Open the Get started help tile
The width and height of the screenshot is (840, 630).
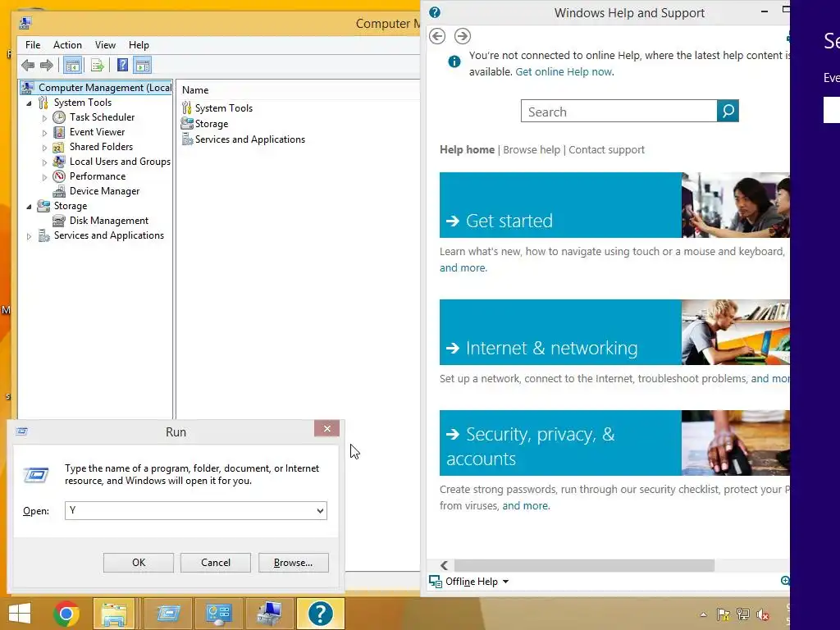tap(614, 204)
